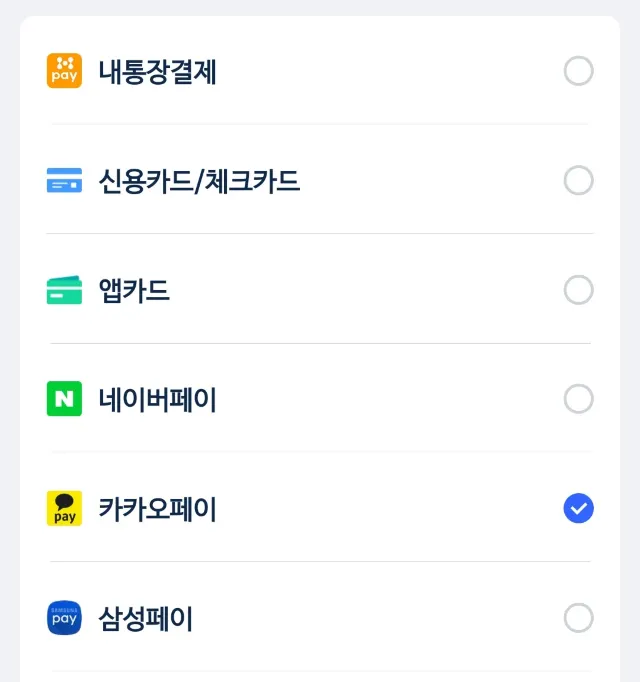Click empty space in the 삼성페이 row
Image resolution: width=640 pixels, height=682 pixels.
[x=380, y=618]
